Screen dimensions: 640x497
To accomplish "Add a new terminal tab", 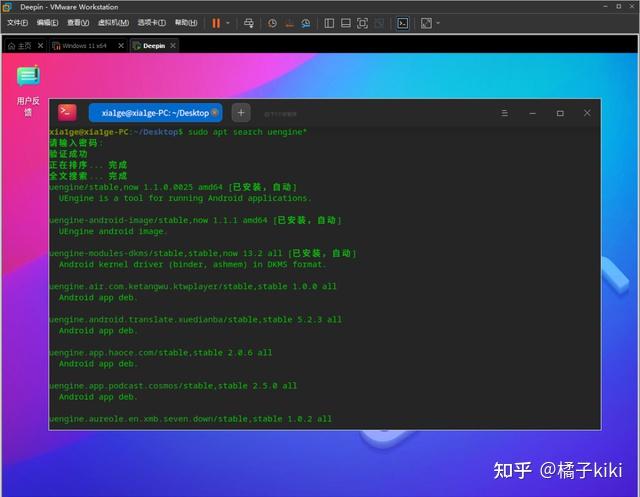I will point(241,113).
